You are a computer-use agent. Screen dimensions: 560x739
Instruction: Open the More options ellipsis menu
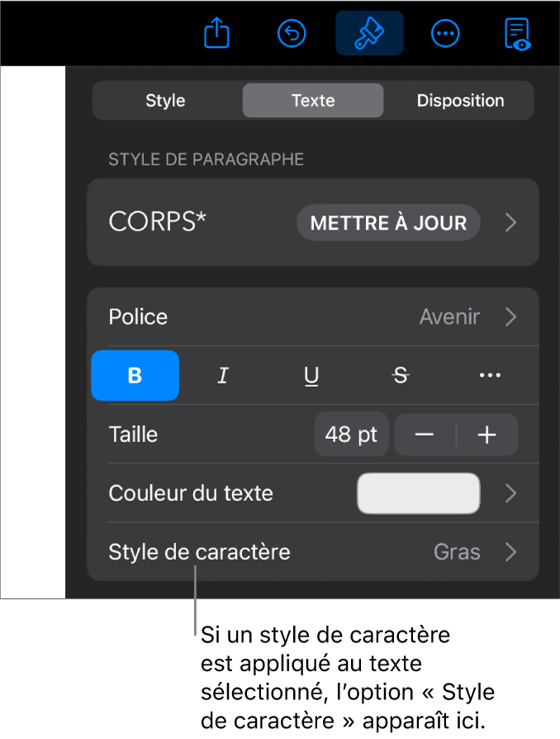(x=444, y=34)
